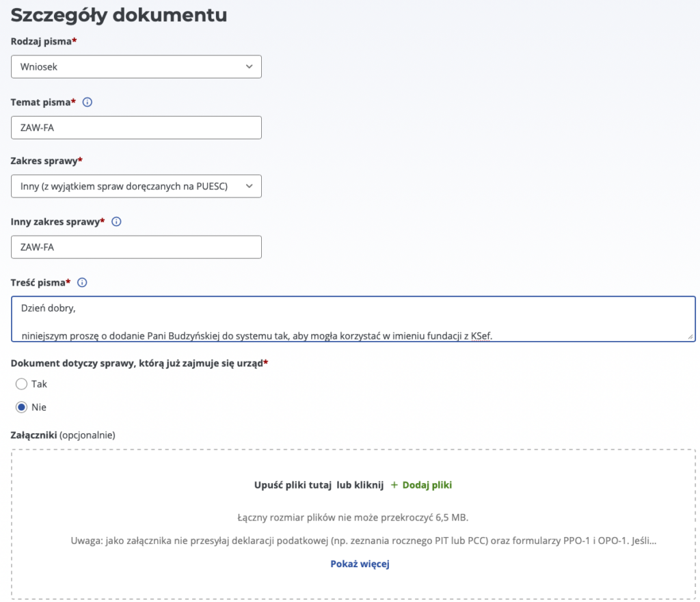Click the green plus icon for adding files
Image resolution: width=700 pixels, height=602 pixels.
tap(394, 485)
